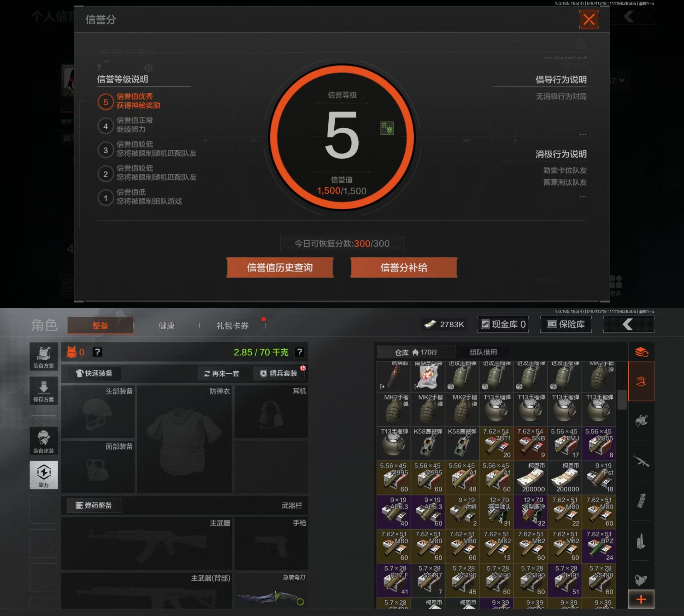Image resolution: width=684 pixels, height=616 pixels.
Task: Click the orange plus button
Action: (641, 599)
